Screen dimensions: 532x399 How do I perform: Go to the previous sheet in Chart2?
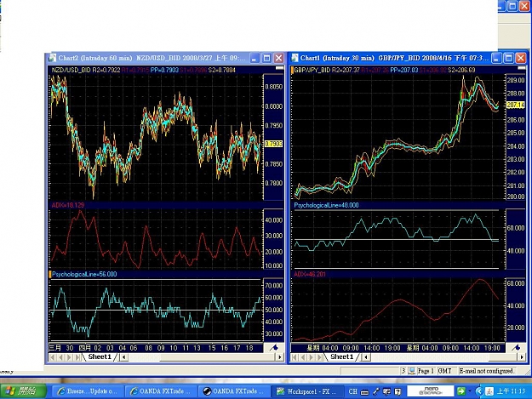click(x=60, y=357)
